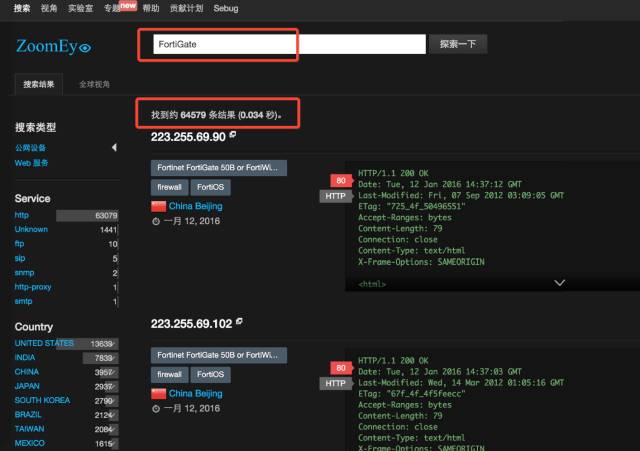Open the 实验室 menu item
Screen dimensions: 640x451
pos(80,8)
